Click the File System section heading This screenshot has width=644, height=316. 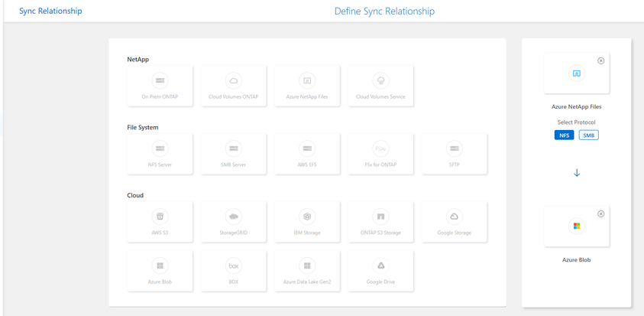[143, 127]
